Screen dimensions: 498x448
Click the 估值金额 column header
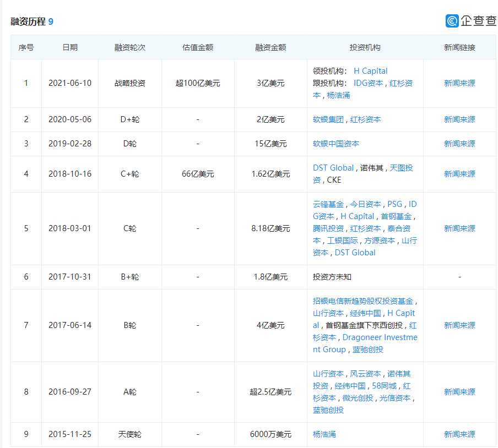point(198,47)
